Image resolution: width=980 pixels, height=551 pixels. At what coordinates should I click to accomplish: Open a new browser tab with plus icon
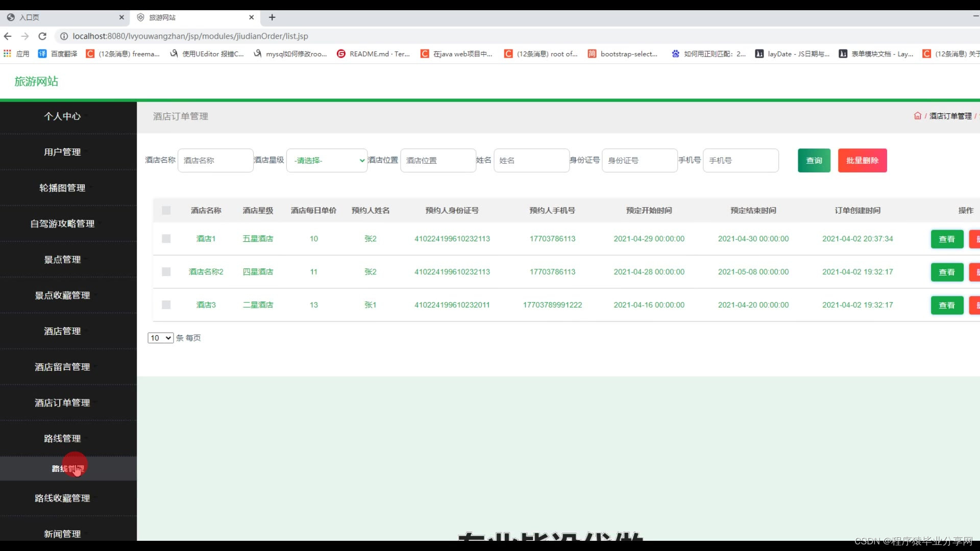click(x=272, y=17)
